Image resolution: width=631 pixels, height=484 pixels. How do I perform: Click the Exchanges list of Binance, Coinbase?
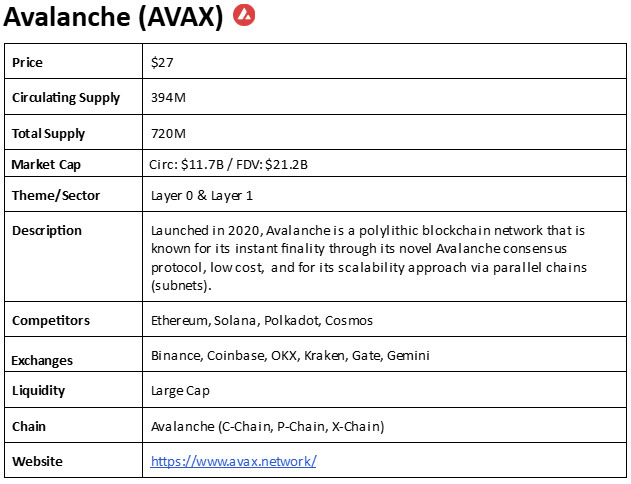pyautogui.click(x=290, y=356)
